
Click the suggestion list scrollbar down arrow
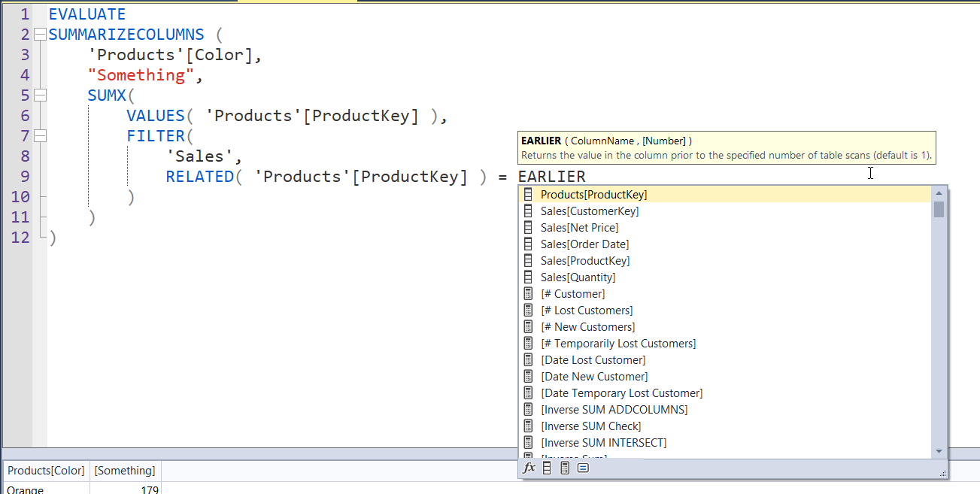(939, 452)
